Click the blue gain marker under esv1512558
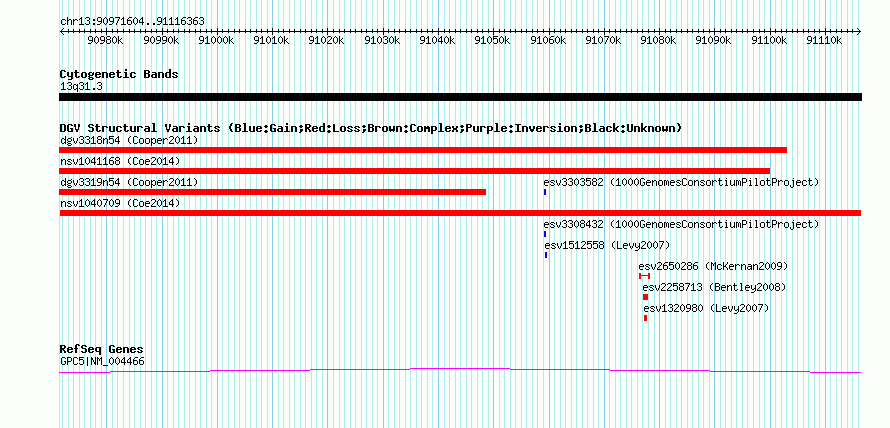 [x=546, y=255]
